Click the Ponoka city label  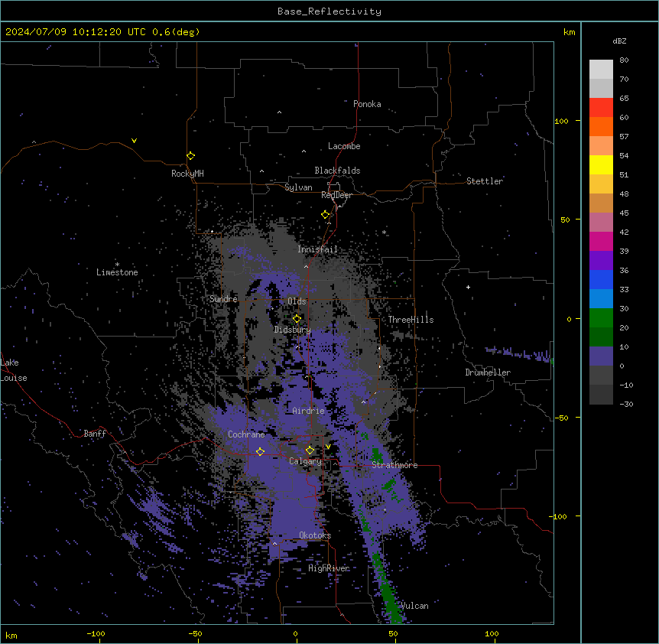click(367, 104)
